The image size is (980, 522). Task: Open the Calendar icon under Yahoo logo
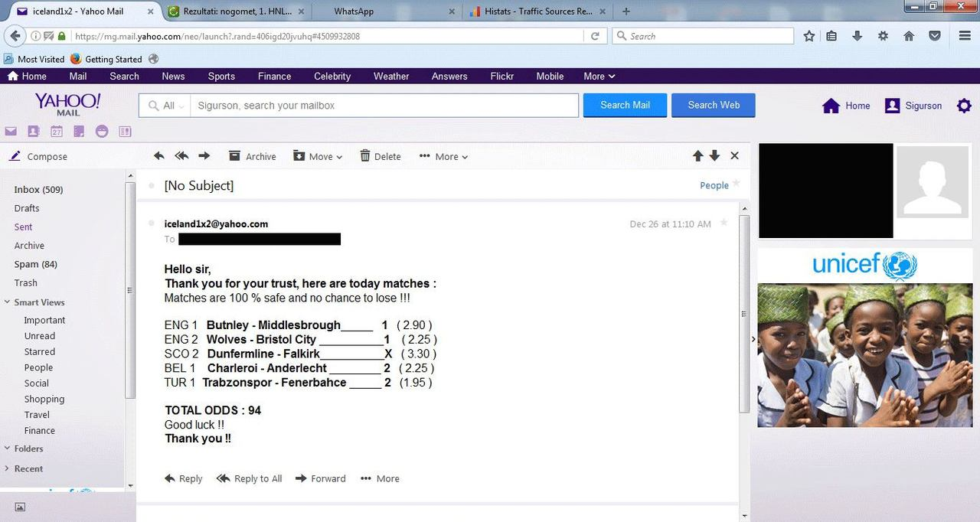click(56, 132)
